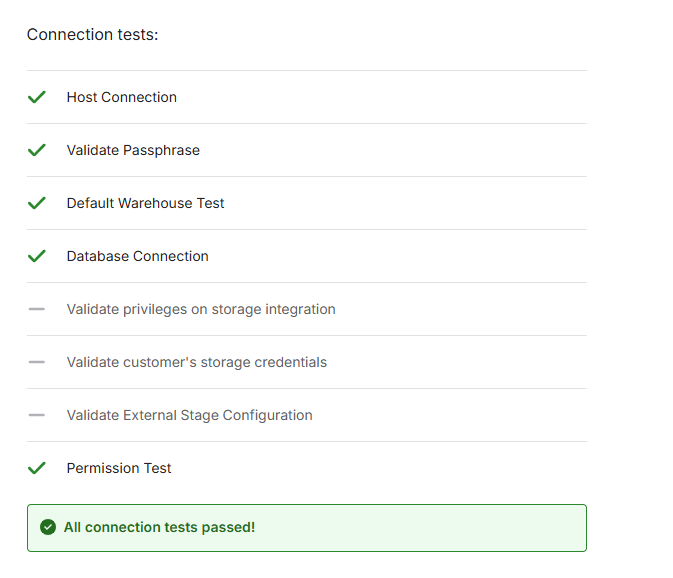Click the checkmark icon next to Validate Passphrase
Viewport: 673px width, 578px height.
coord(37,150)
